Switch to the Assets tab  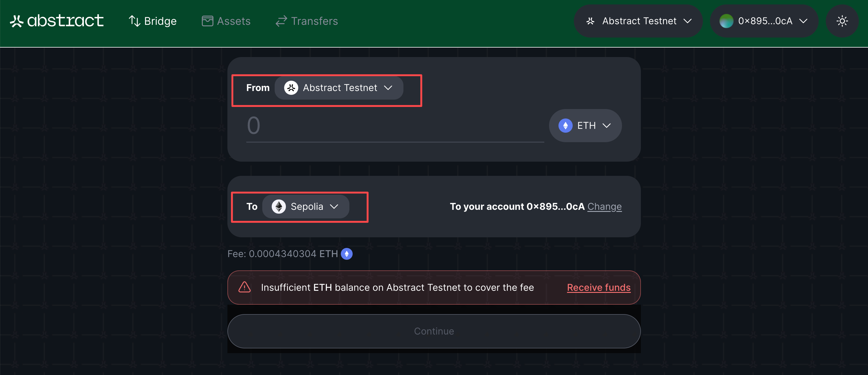tap(226, 21)
